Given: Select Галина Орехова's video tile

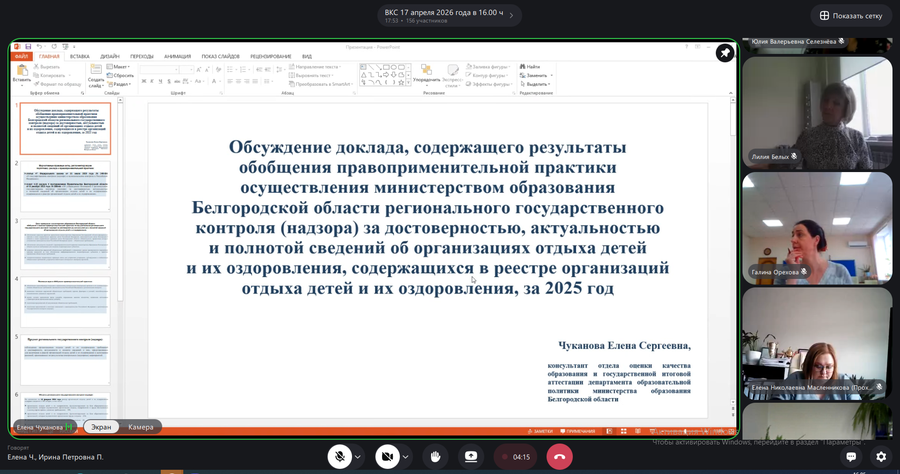Looking at the screenshot, I should pos(817,227).
